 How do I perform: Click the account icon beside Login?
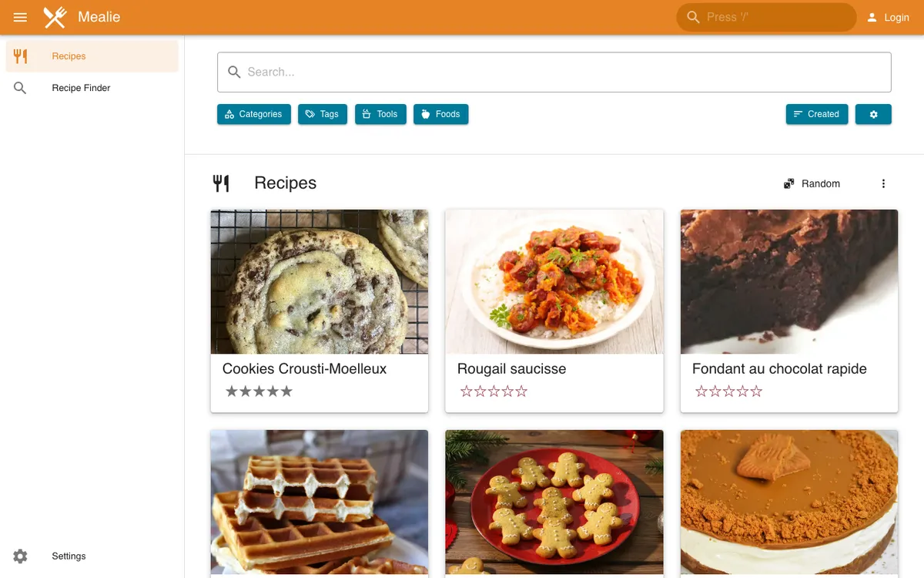[872, 17]
